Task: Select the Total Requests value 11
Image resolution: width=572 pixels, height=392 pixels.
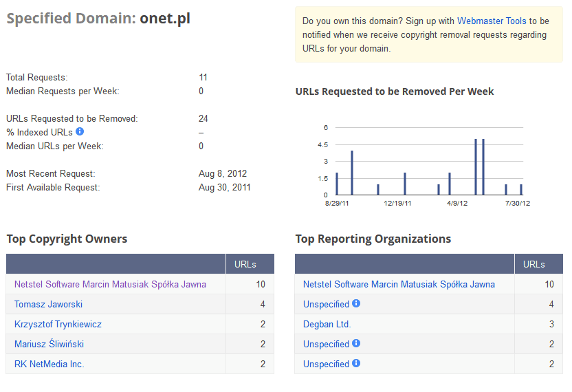Action: (x=203, y=78)
